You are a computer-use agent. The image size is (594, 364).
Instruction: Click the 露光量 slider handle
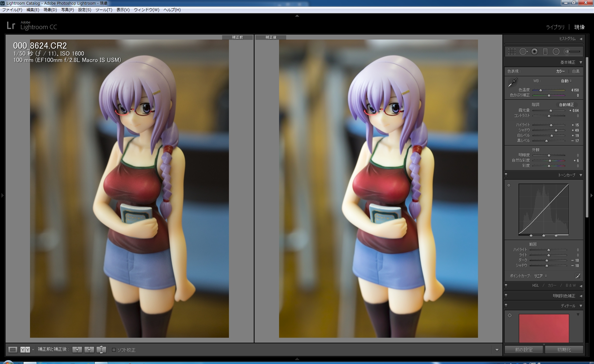551,111
